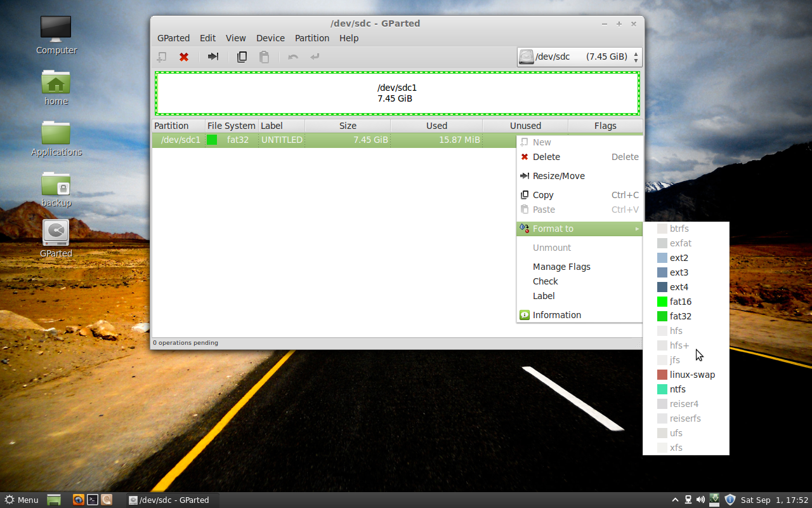The width and height of the screenshot is (812, 508).
Task: Open the Menu button in the taskbar
Action: click(22, 500)
